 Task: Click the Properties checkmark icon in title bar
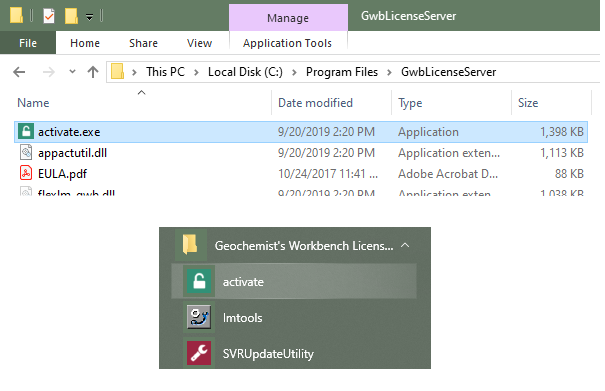tap(49, 16)
